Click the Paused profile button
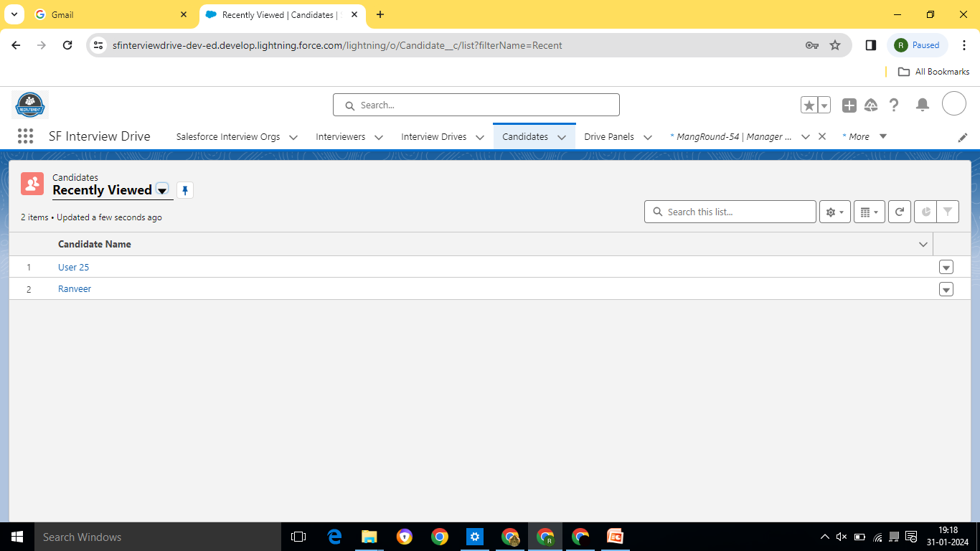 (918, 45)
